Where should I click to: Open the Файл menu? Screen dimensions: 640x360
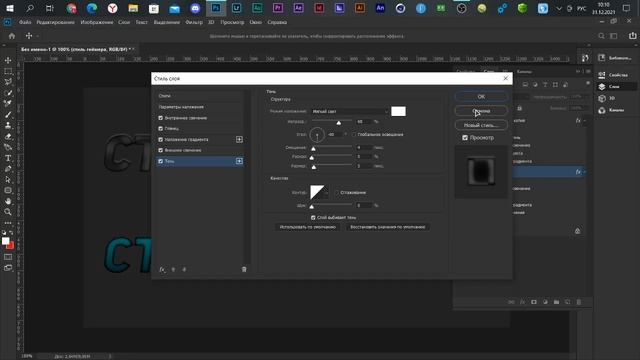coord(25,22)
